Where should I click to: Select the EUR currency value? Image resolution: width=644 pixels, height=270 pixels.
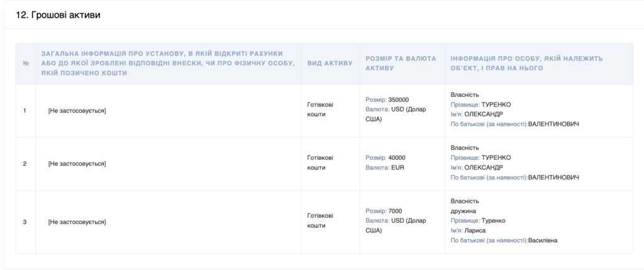click(x=399, y=168)
